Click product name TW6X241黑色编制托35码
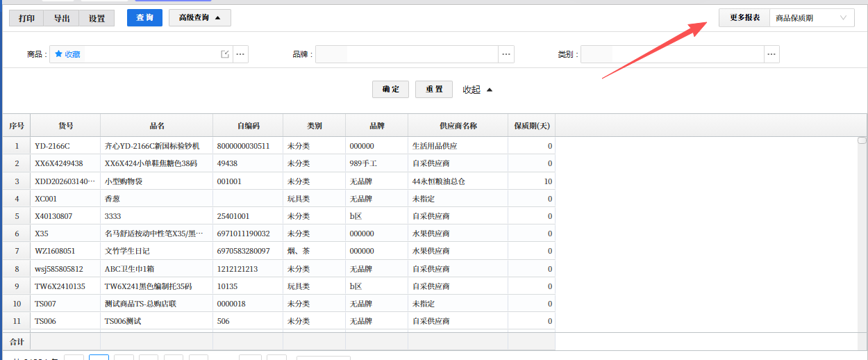 [x=148, y=286]
